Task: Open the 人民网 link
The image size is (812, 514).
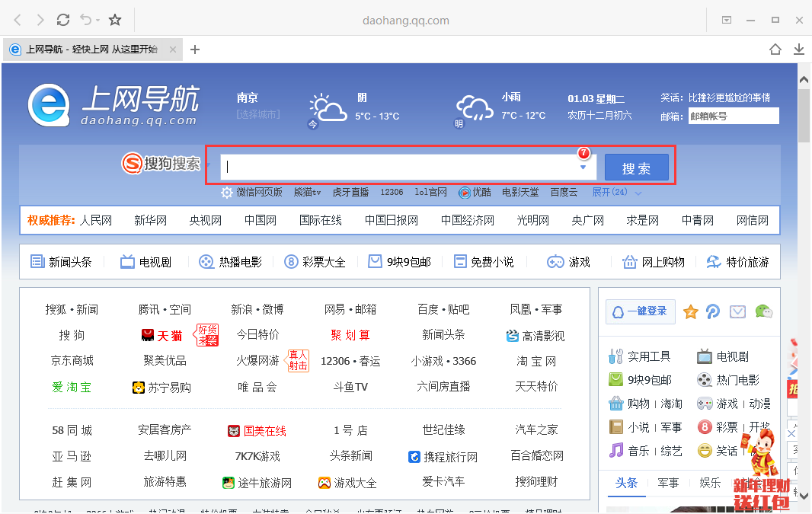Action: click(96, 220)
